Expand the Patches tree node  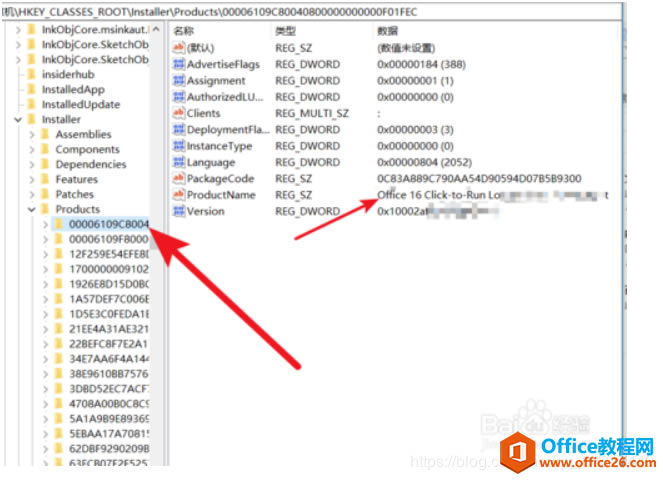[x=32, y=194]
